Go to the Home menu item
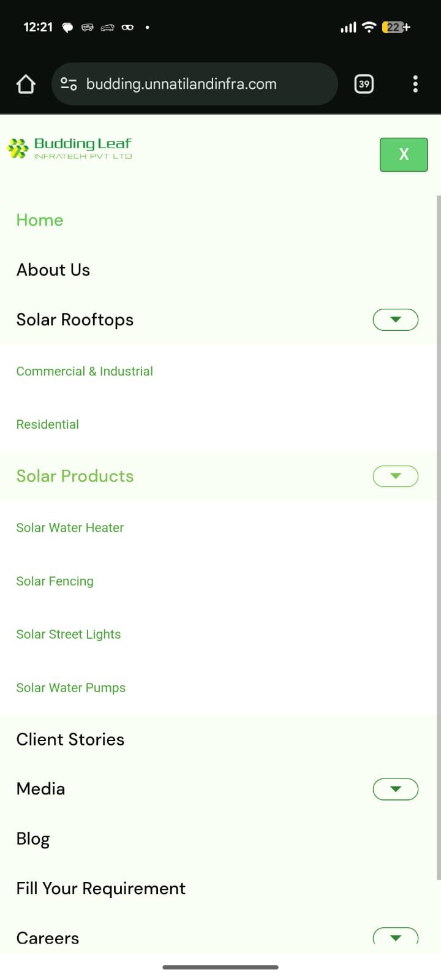The width and height of the screenshot is (441, 980). [40, 220]
